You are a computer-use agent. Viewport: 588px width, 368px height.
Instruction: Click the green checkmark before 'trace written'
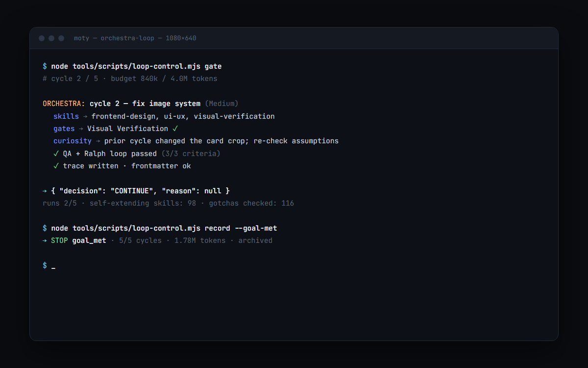56,166
